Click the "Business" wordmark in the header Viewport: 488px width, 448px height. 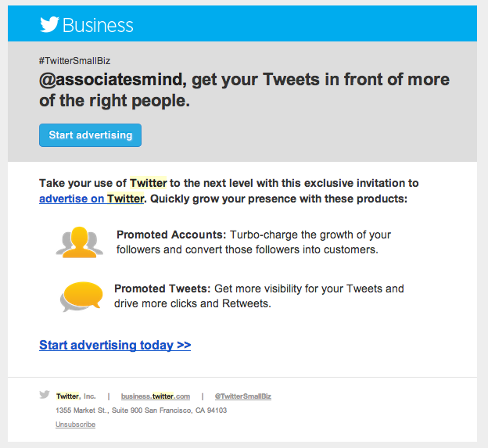point(98,25)
